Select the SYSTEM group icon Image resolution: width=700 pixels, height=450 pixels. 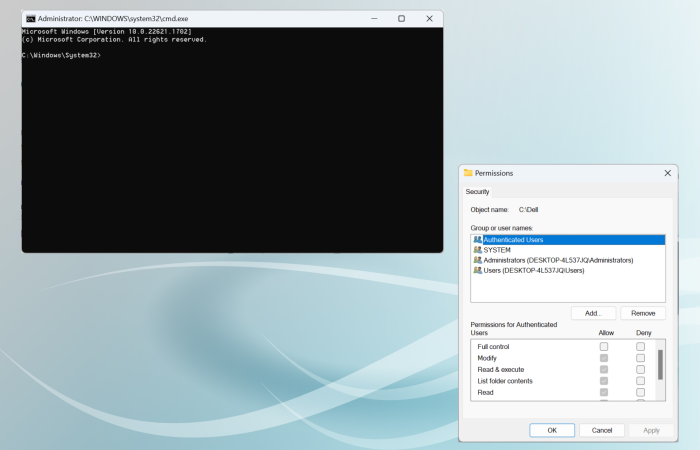tap(477, 250)
